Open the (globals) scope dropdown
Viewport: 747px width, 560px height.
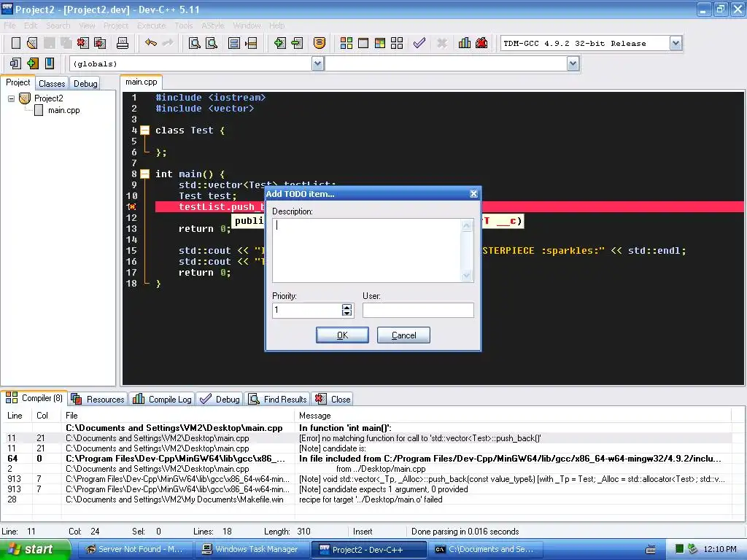pyautogui.click(x=318, y=63)
